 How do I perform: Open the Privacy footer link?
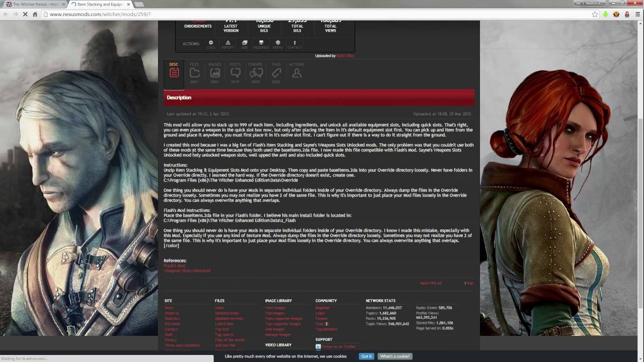(171, 340)
